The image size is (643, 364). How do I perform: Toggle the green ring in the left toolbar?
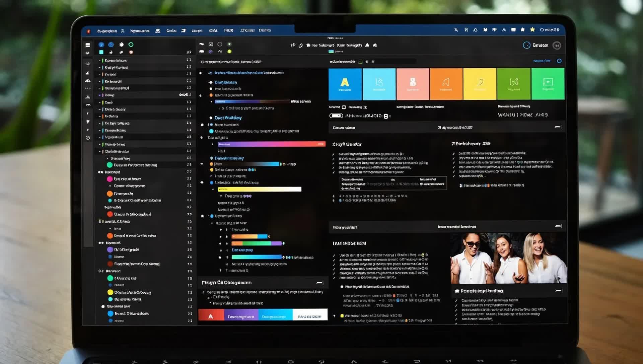[x=131, y=45]
